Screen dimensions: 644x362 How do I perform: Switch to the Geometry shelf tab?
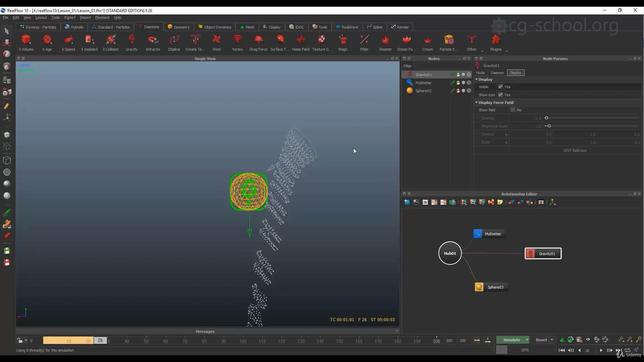point(179,27)
